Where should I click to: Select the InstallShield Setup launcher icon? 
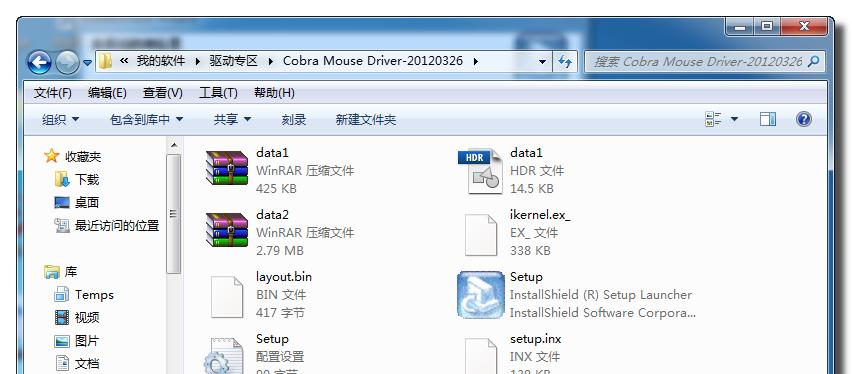pos(481,295)
